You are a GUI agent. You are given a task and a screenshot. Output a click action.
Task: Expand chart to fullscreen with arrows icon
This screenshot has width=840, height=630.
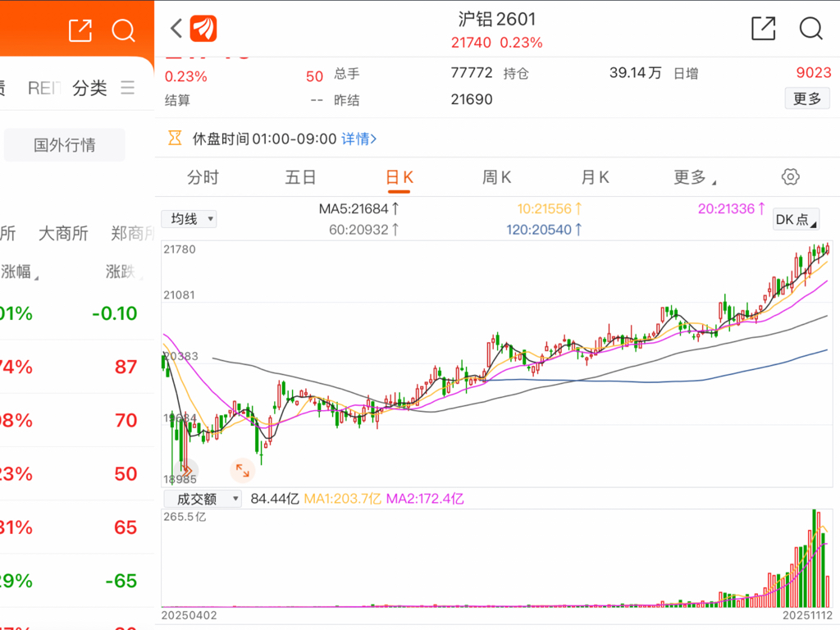pos(243,471)
